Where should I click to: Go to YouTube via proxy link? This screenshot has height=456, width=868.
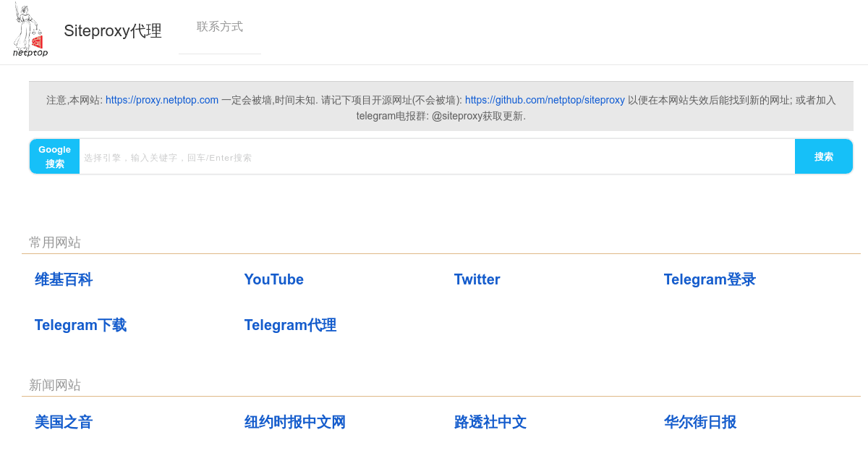pos(274,279)
